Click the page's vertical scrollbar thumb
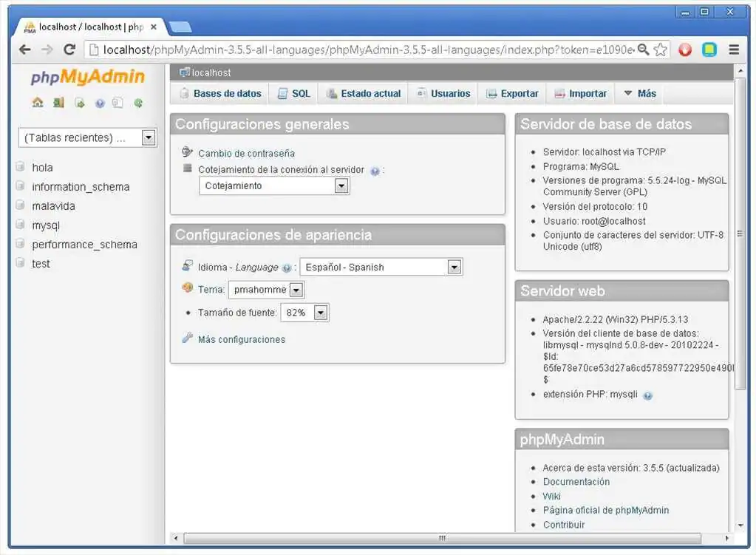756x555 pixels. (740, 234)
